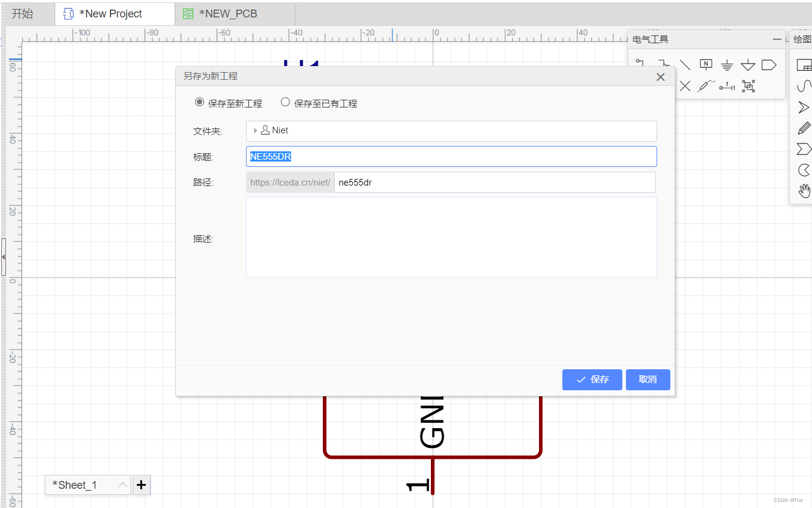Select the No Connect flag tool
The image size is (812, 508).
pos(685,86)
